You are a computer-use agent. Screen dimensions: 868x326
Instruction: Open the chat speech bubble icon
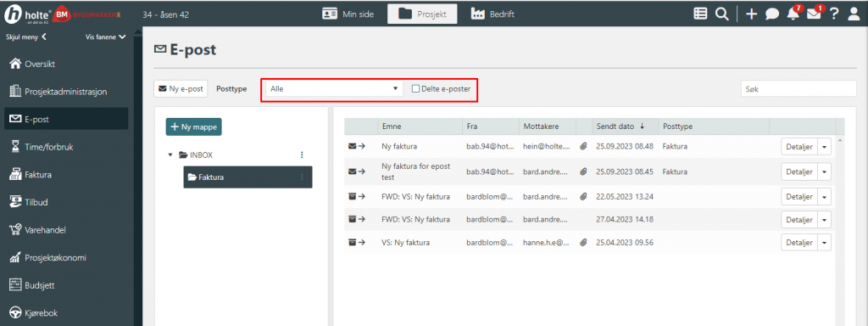coord(772,15)
